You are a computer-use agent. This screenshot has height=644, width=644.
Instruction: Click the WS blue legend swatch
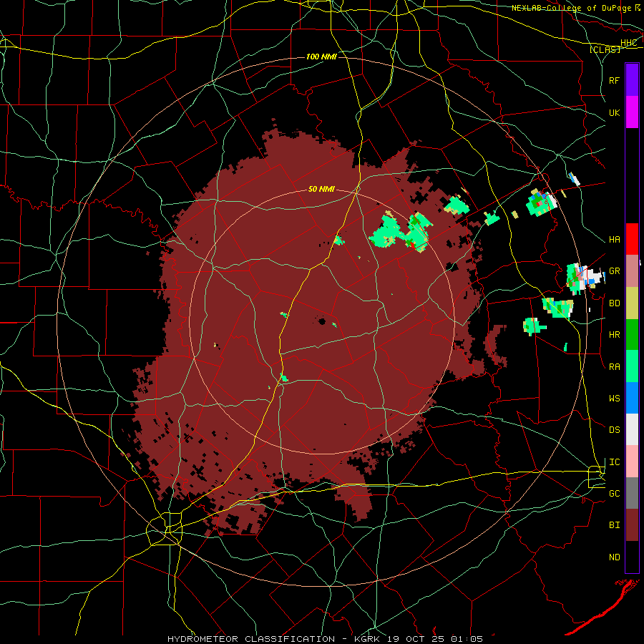tap(632, 398)
